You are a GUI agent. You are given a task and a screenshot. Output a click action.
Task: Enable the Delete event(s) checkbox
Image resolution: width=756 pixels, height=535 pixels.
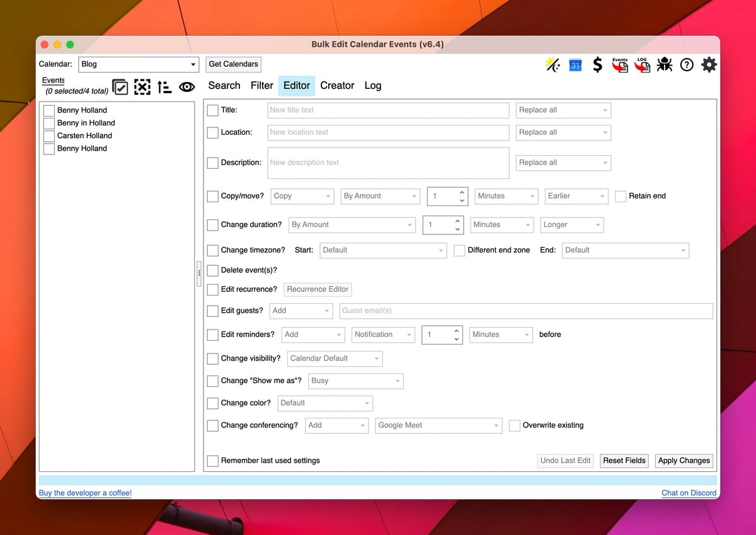tap(213, 270)
